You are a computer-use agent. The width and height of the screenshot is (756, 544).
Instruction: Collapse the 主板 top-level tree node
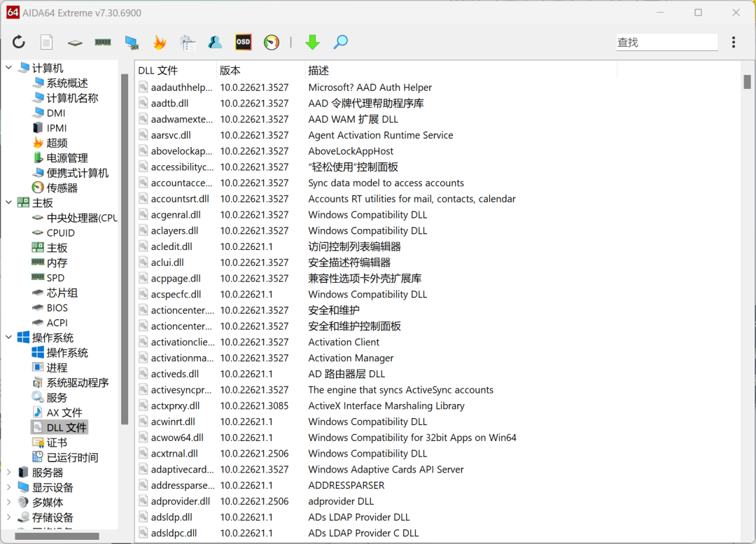tap(8, 202)
